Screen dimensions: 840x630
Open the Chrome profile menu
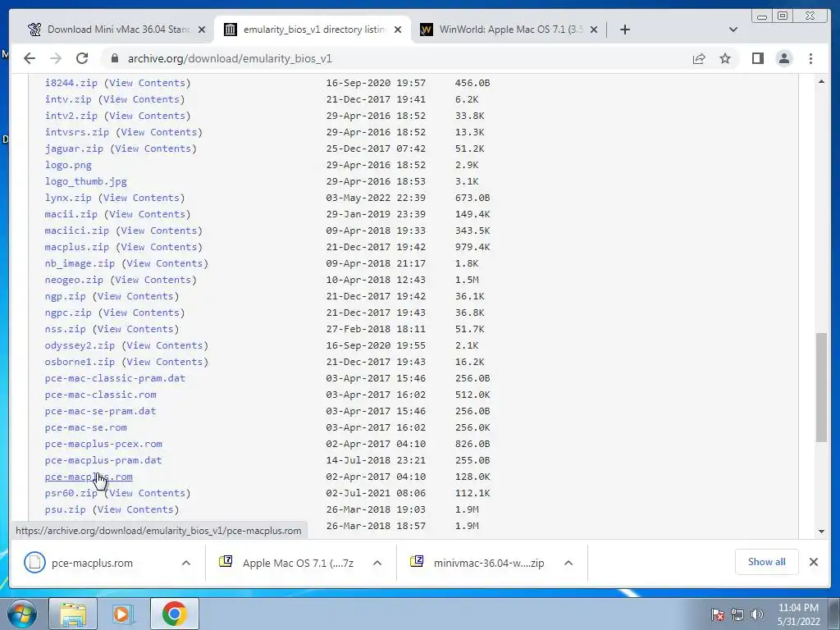[x=783, y=58]
